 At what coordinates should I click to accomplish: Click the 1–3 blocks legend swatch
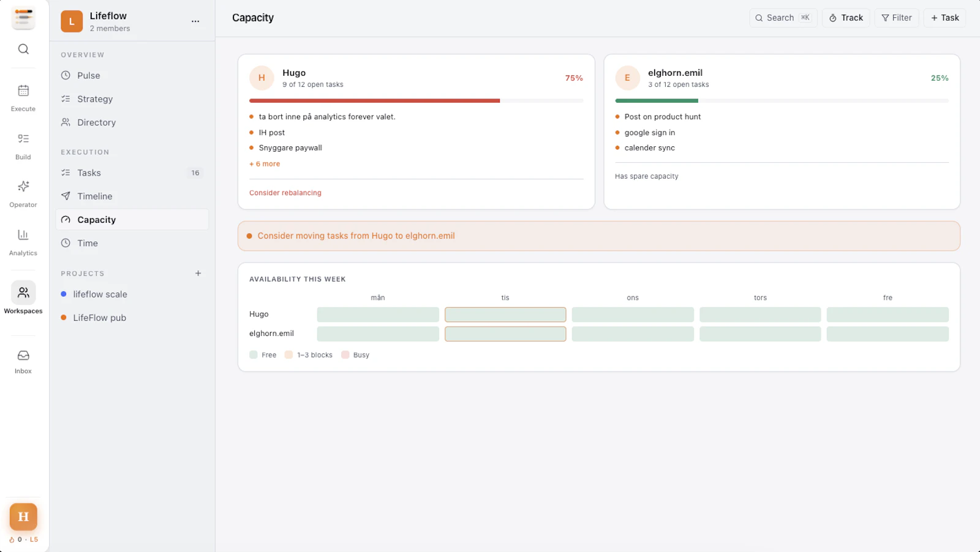pos(289,355)
